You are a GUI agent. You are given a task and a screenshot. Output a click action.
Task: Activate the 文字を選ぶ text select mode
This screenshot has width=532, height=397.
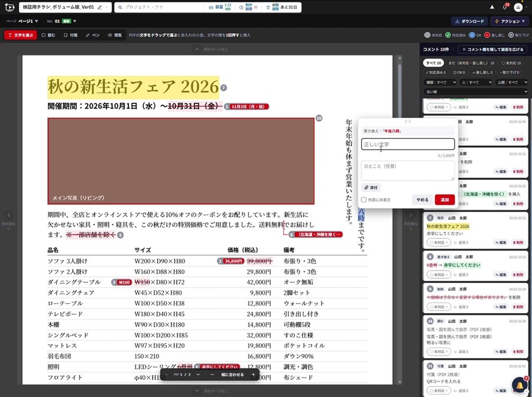tap(20, 35)
